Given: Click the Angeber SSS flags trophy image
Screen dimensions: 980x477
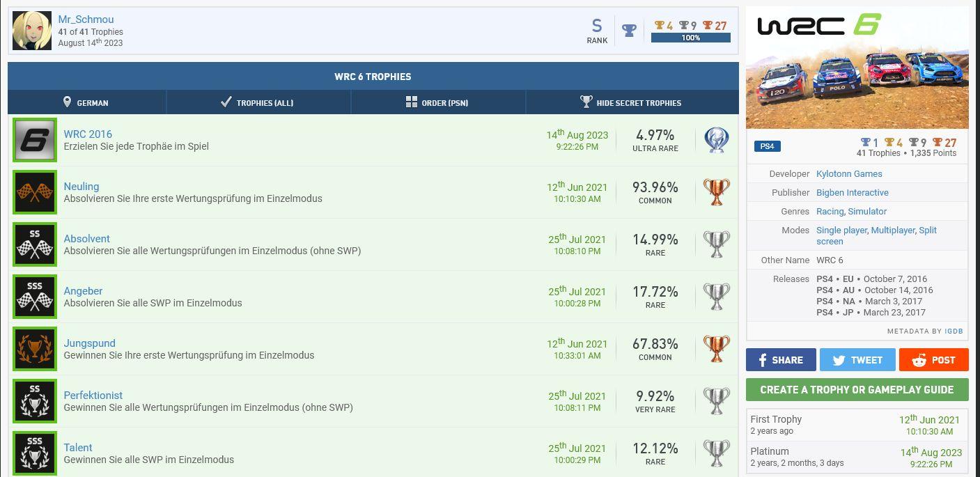Looking at the screenshot, I should click(34, 297).
